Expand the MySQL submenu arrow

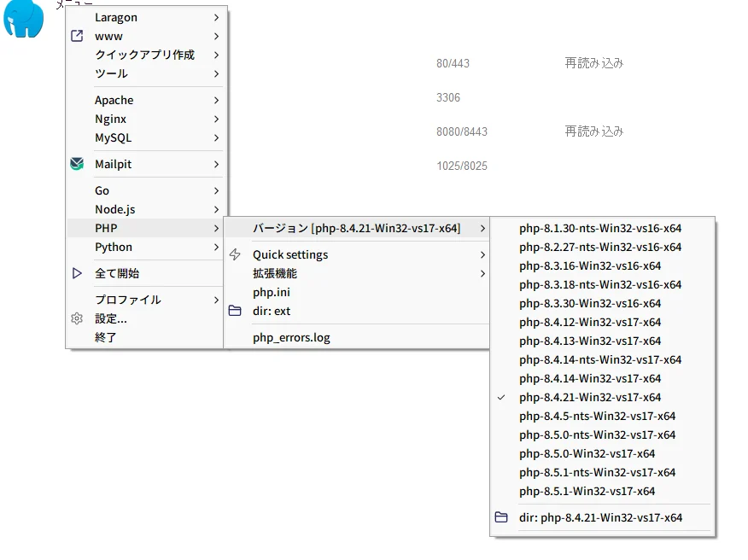click(x=217, y=137)
